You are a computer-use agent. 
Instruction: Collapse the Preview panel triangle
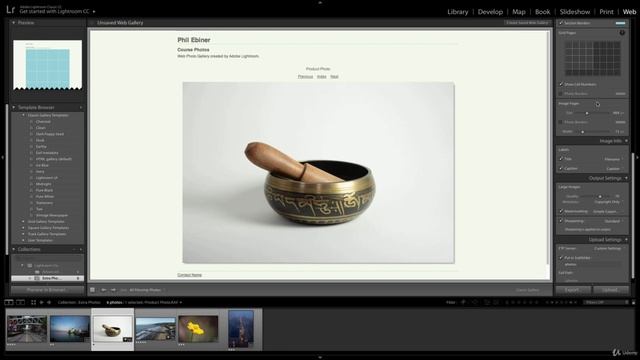(14, 22)
